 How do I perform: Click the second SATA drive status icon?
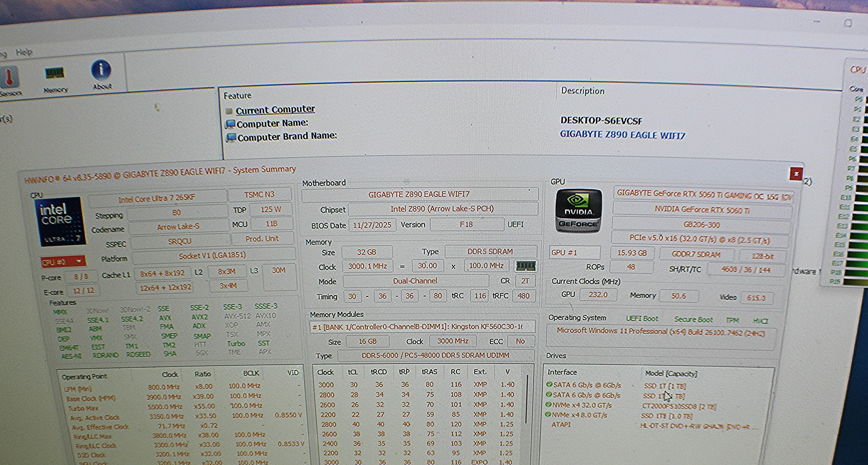pyautogui.click(x=549, y=395)
